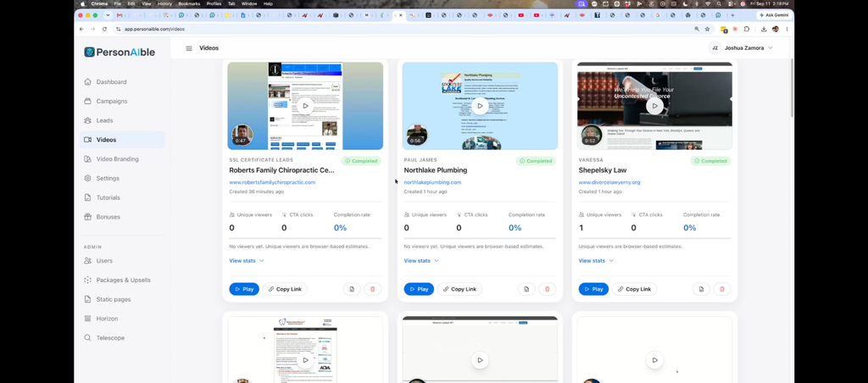This screenshot has width=868, height=383.
Task: Click Completed badge on Northlake Plumbing card
Action: pos(536,161)
